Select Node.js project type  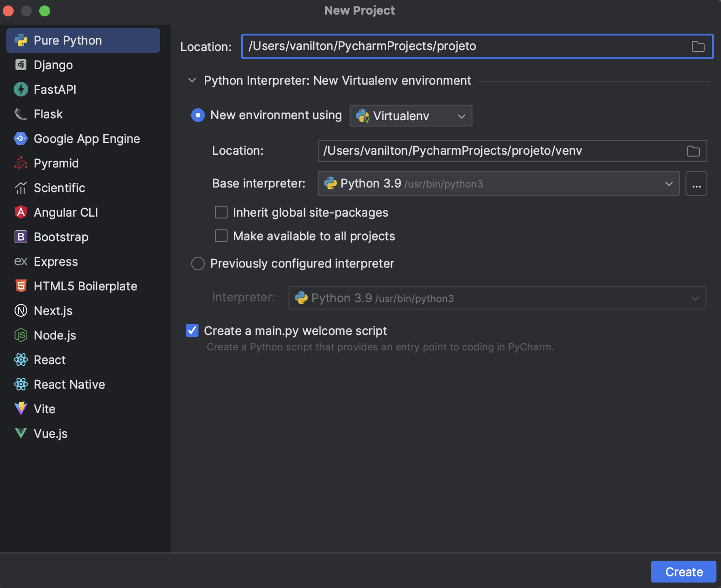(x=83, y=335)
